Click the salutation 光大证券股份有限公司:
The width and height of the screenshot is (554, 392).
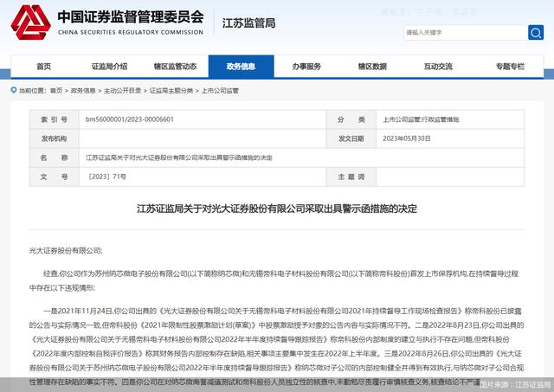point(66,251)
